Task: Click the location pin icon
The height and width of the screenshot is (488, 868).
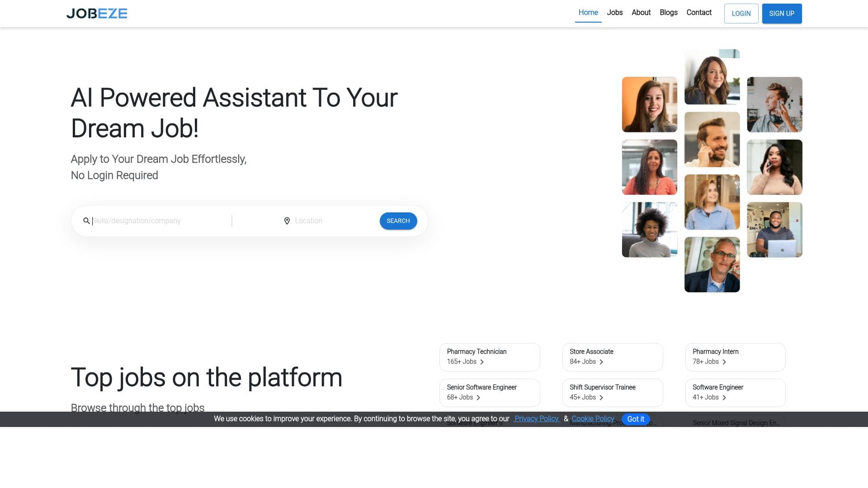Action: (x=287, y=221)
